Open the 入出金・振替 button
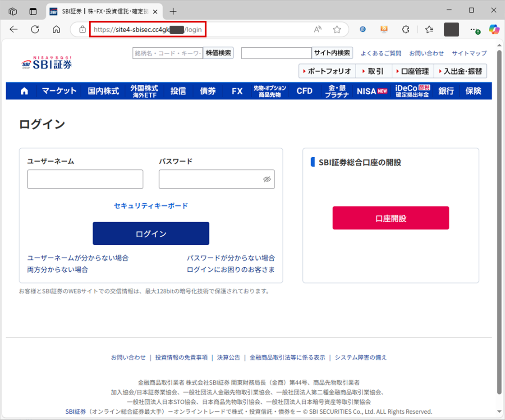Viewport: 505px width, 420px height. click(x=460, y=71)
